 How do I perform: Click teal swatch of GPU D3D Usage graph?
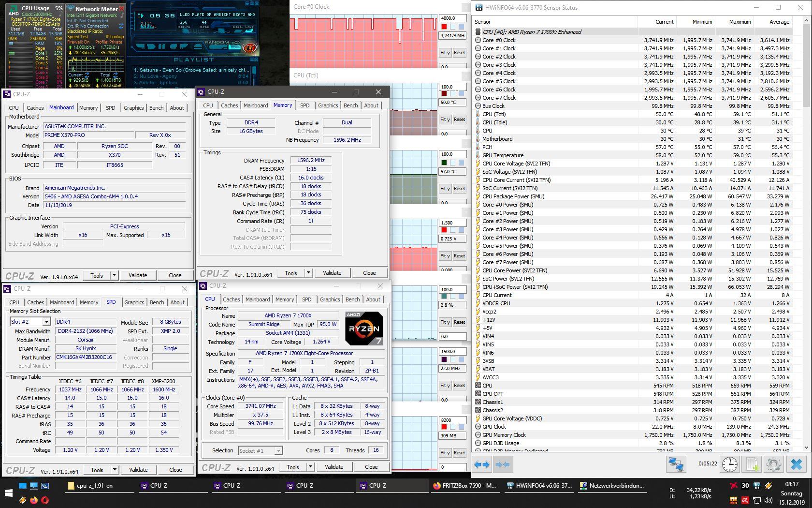[x=444, y=296]
